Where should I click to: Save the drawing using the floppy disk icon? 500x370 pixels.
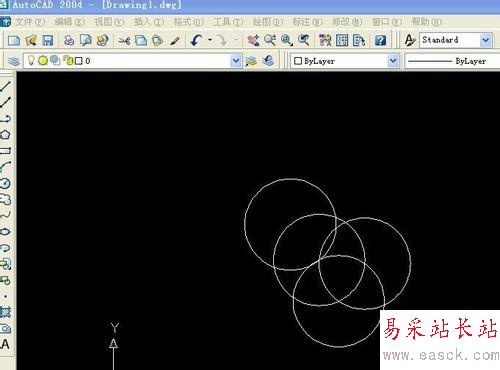(48, 40)
